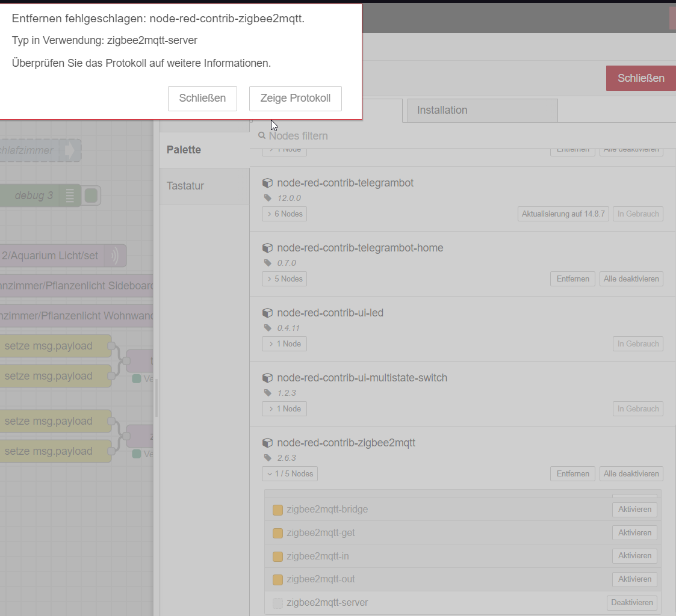Image resolution: width=676 pixels, height=616 pixels.
Task: Open the Tastatur settings section
Action: point(204,186)
